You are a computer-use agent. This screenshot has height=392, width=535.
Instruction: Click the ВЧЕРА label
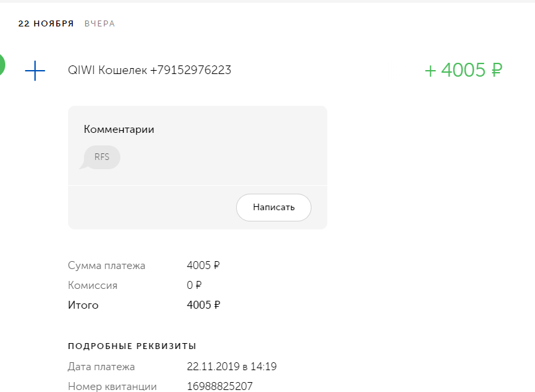point(99,24)
